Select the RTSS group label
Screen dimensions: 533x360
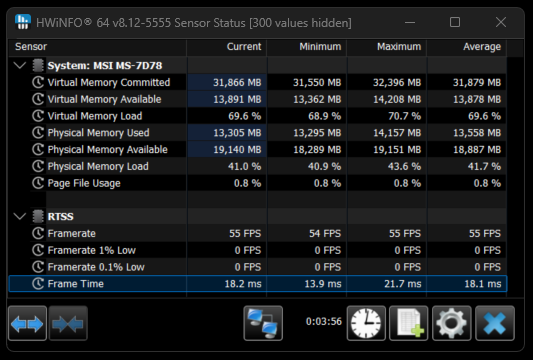(61, 217)
